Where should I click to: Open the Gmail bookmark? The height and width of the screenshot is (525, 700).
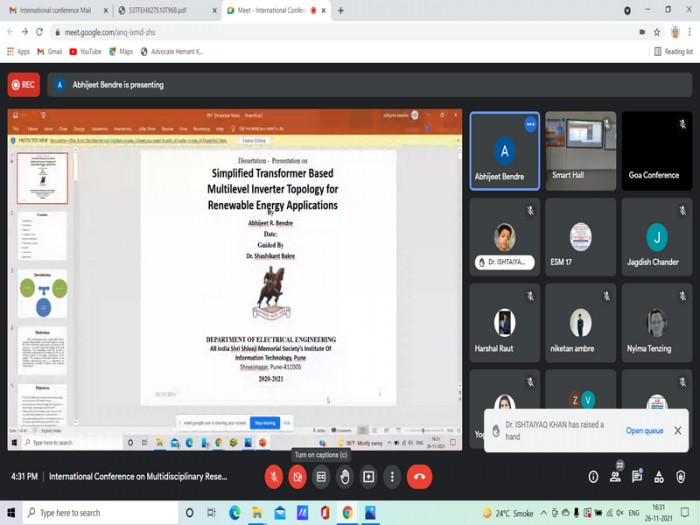(x=50, y=51)
